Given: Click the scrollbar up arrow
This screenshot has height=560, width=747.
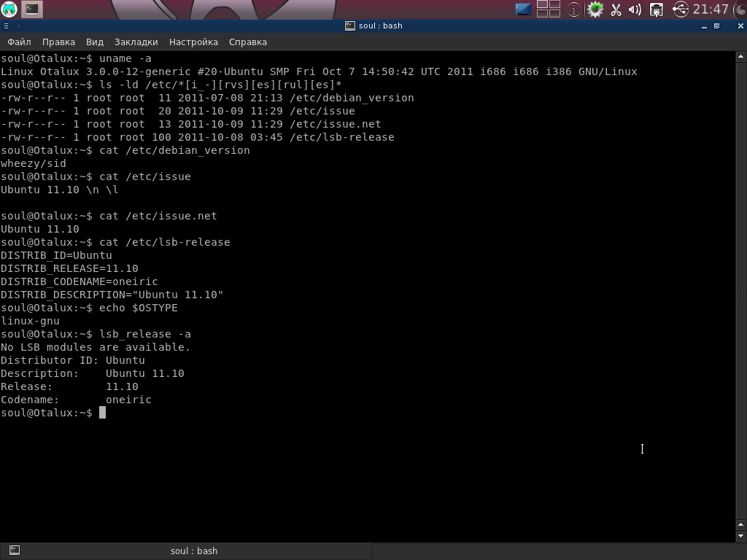Looking at the screenshot, I should point(741,57).
